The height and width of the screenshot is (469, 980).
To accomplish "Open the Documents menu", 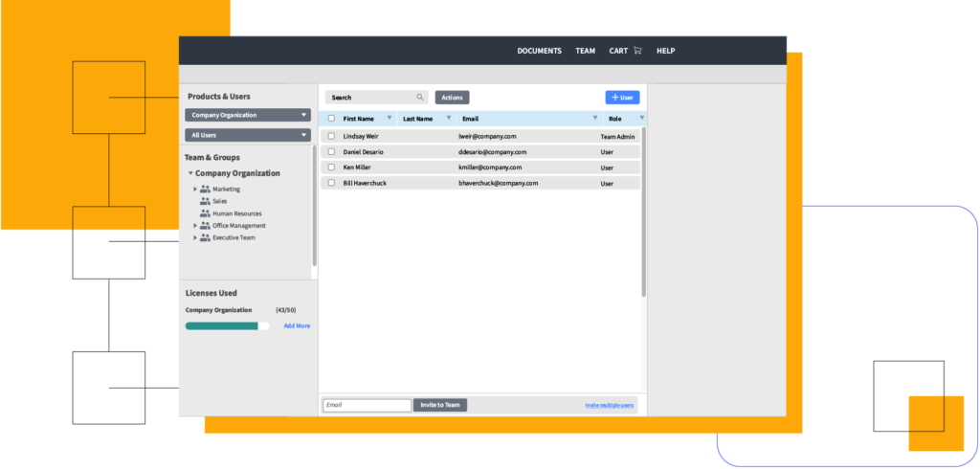I will [539, 51].
